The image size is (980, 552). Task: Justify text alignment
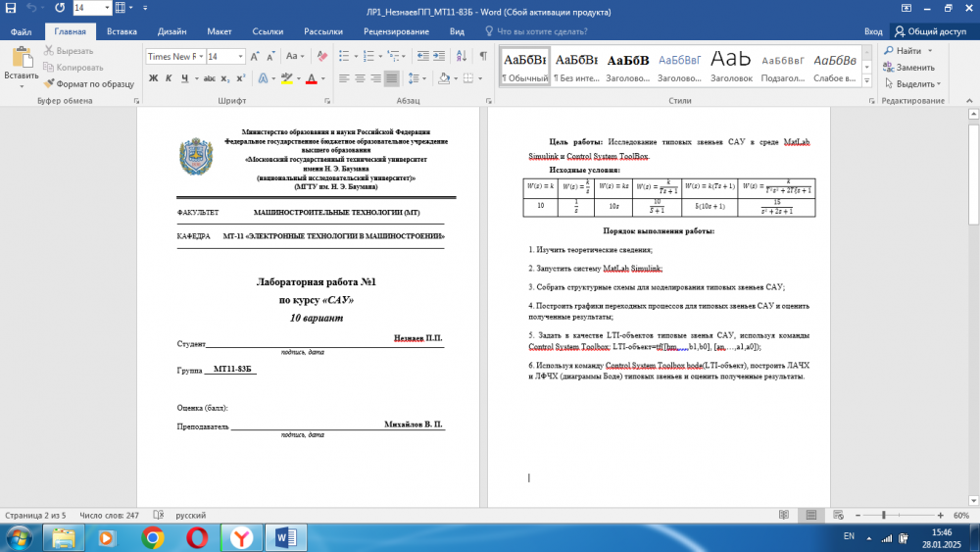tap(392, 78)
